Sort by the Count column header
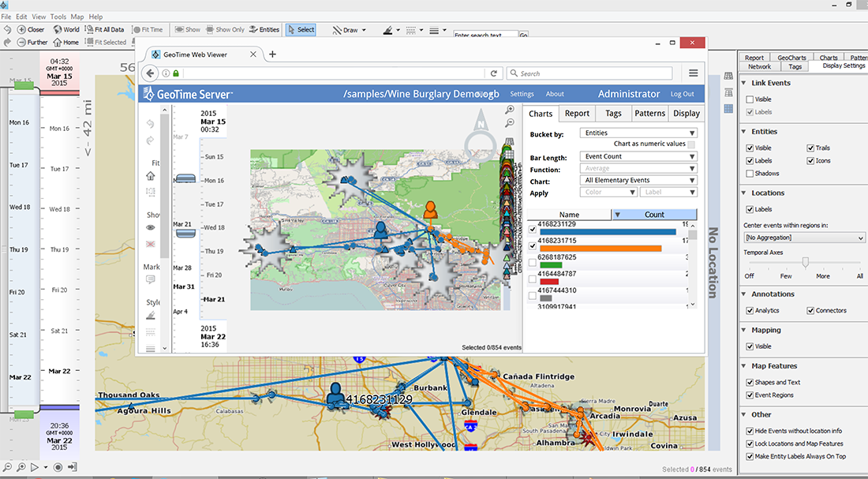The image size is (868, 479). [654, 215]
